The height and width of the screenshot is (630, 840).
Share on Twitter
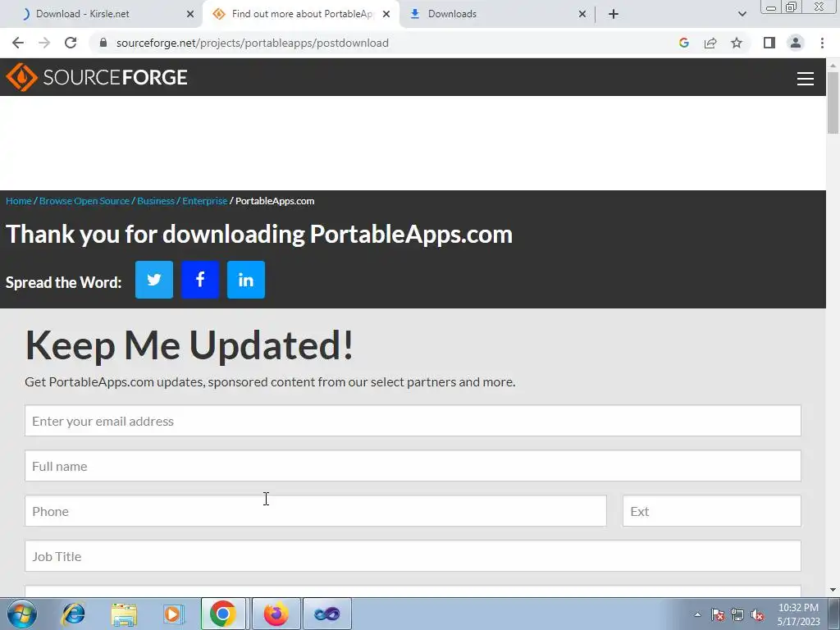(x=153, y=280)
